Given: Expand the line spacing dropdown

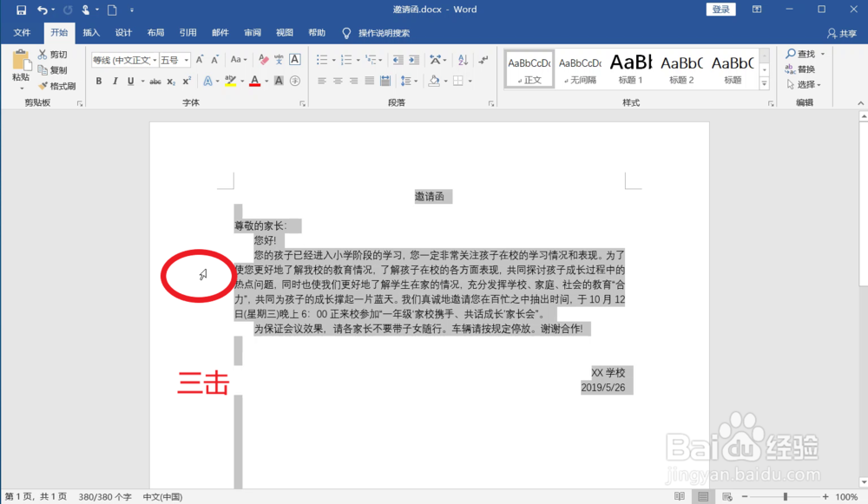Looking at the screenshot, I should (415, 81).
